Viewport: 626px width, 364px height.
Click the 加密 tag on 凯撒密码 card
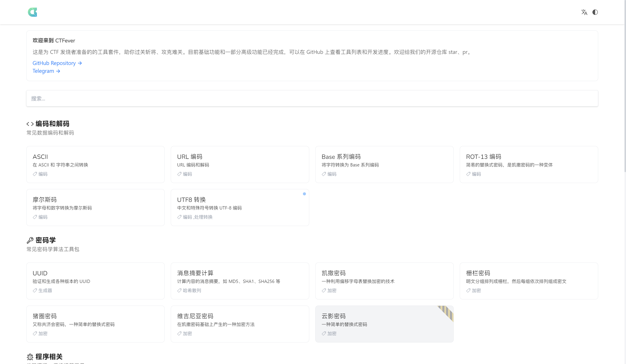coord(329,291)
